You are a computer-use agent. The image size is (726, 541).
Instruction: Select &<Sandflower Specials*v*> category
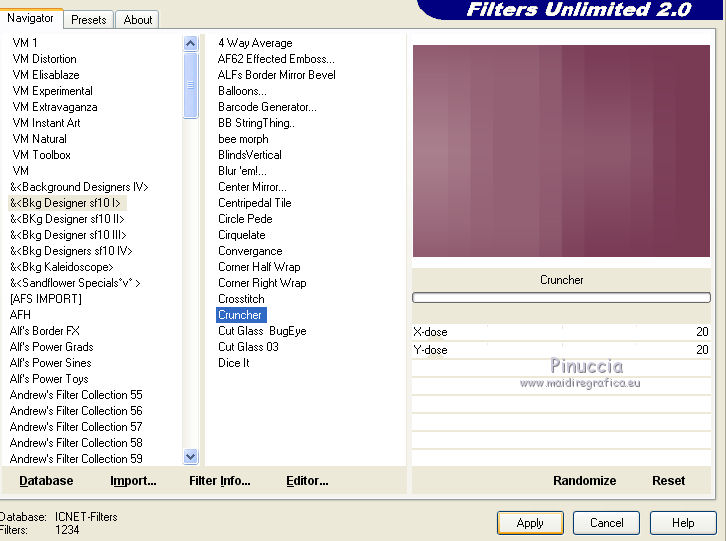[75, 283]
